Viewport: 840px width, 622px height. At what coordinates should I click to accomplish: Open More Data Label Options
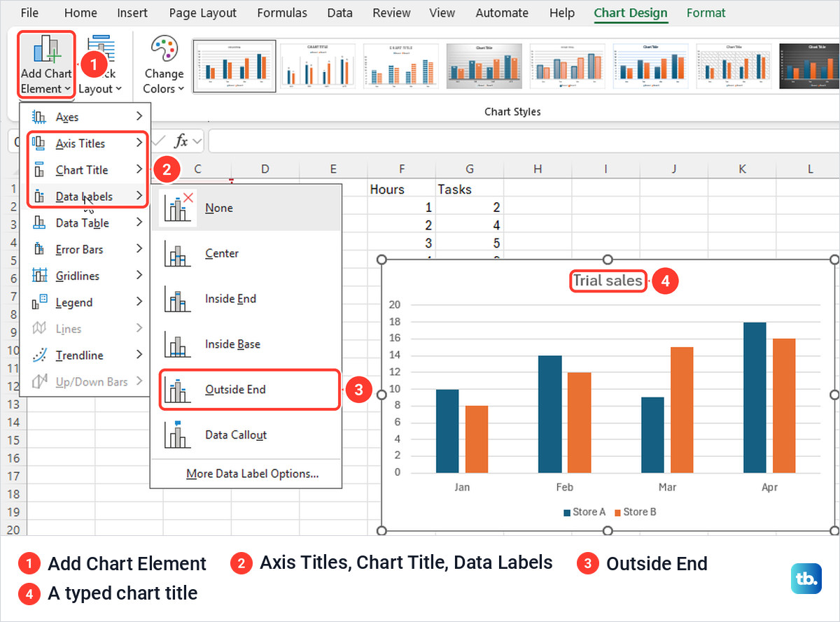(x=252, y=474)
